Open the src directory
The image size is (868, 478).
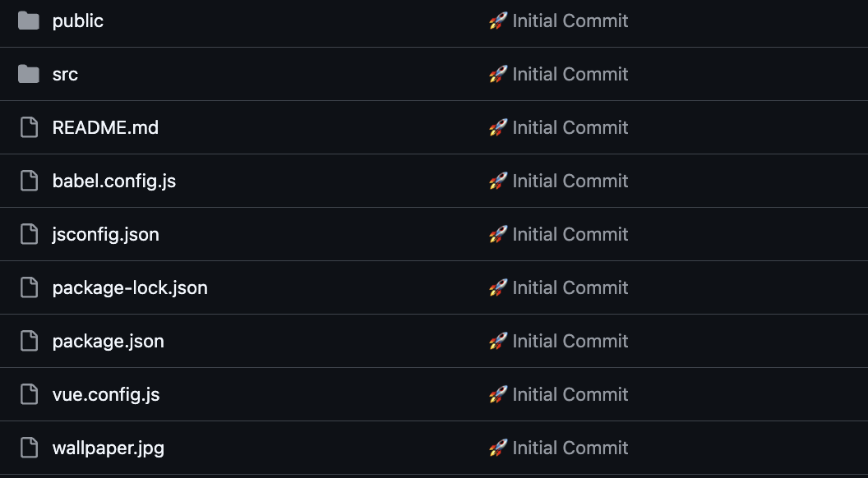click(65, 74)
